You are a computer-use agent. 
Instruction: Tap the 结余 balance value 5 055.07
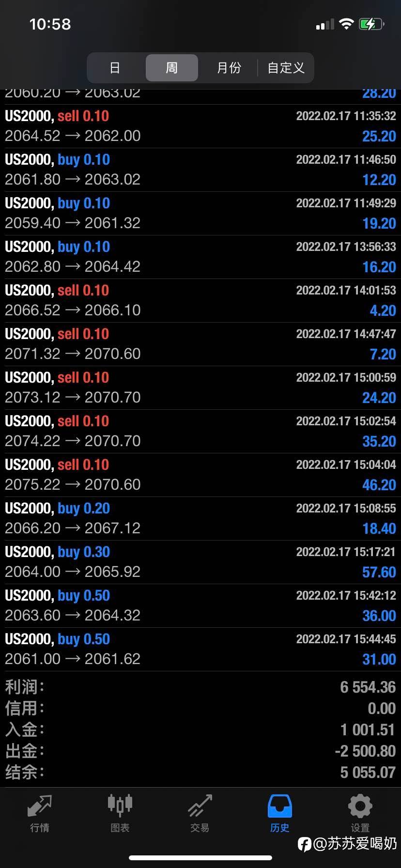[x=368, y=772]
